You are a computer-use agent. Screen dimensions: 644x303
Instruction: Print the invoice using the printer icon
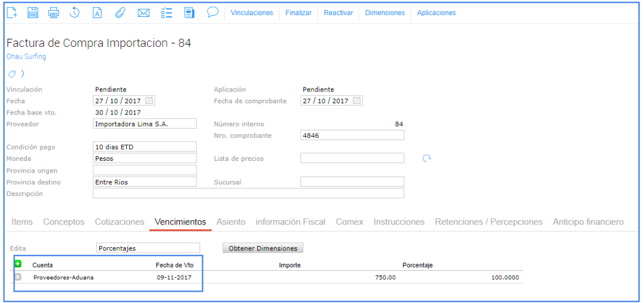[x=54, y=13]
